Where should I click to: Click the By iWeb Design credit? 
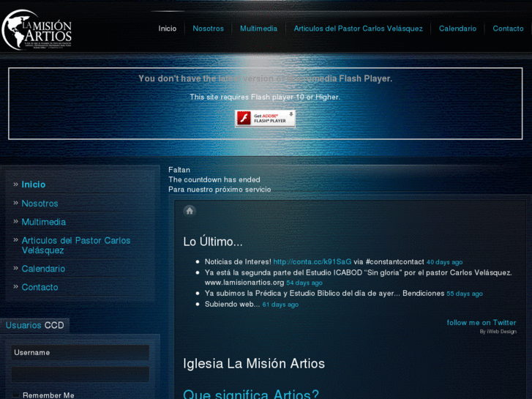point(498,332)
